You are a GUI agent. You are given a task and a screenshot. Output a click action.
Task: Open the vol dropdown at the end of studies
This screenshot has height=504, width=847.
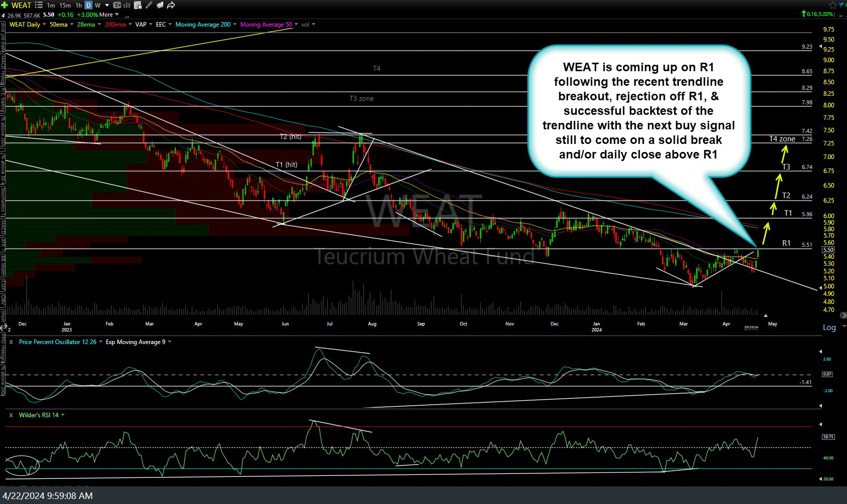coord(313,24)
